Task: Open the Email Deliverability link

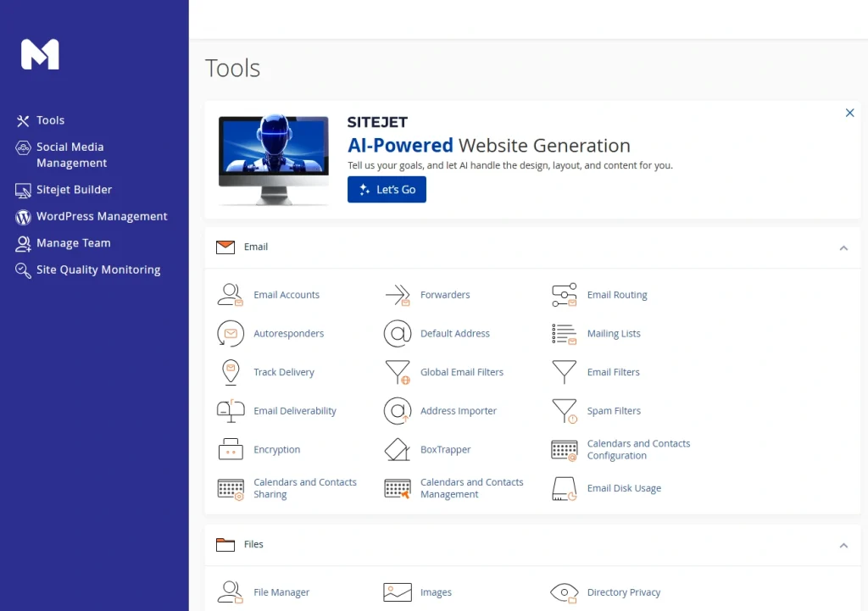Action: point(294,411)
